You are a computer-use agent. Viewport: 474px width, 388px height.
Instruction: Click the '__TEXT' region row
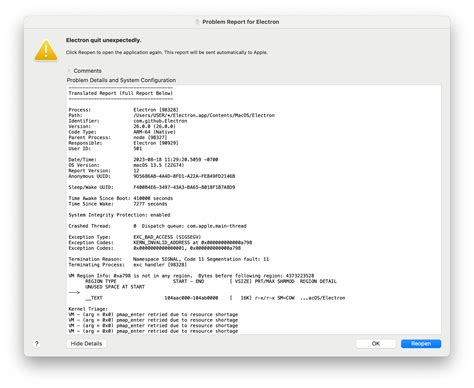click(215, 298)
